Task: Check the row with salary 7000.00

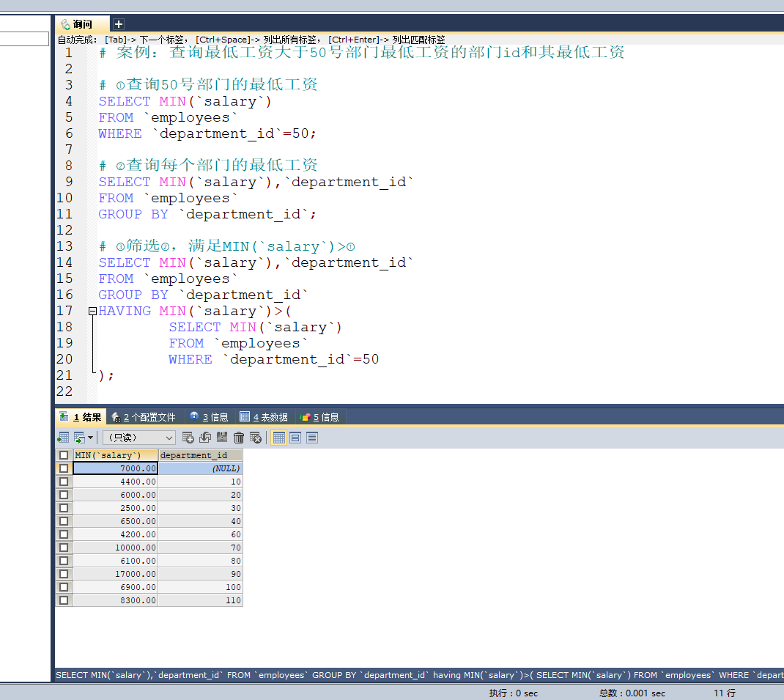Action: tap(64, 468)
